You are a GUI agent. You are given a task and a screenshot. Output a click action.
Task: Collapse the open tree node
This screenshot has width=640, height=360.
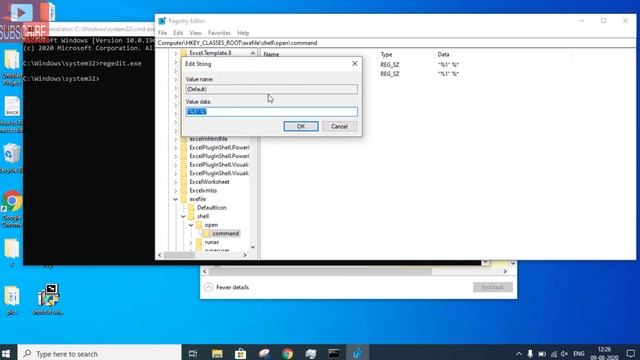191,225
